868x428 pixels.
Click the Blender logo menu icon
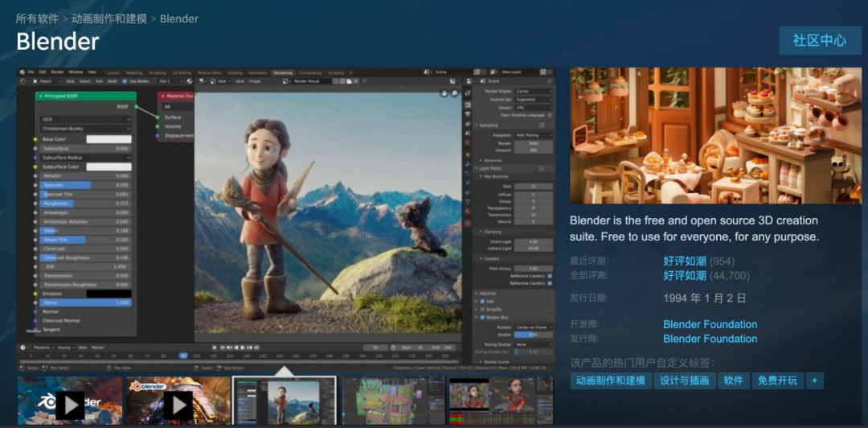23,72
